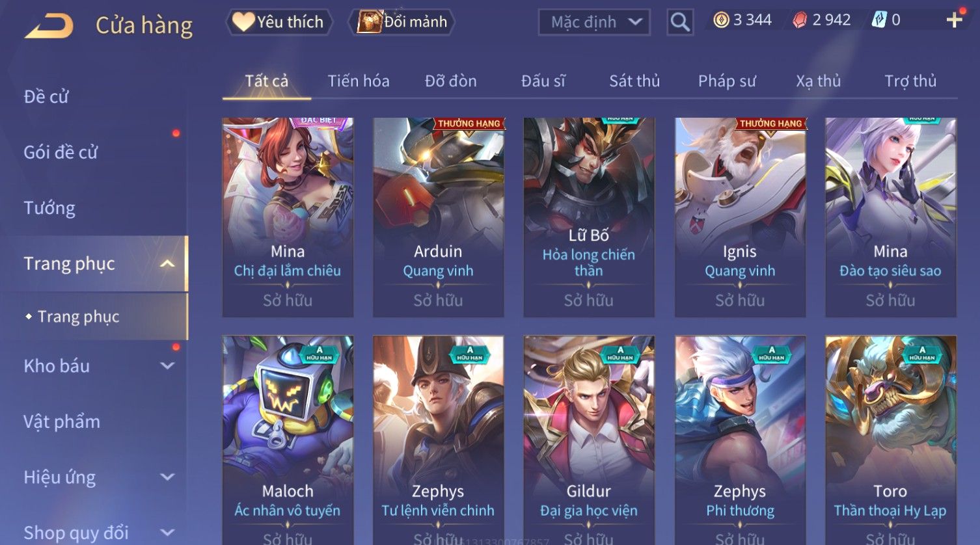This screenshot has height=545, width=980.
Task: Switch to the Pháp sư tab
Action: [727, 81]
